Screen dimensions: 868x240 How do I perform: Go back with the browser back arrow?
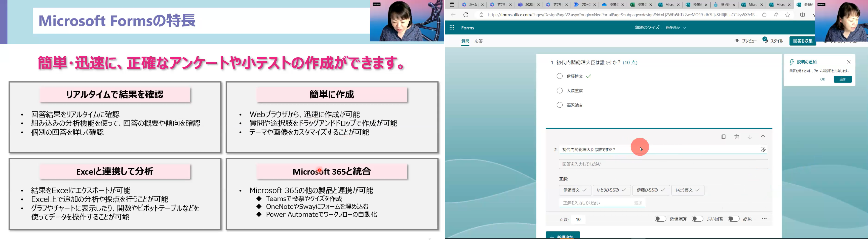[453, 15]
